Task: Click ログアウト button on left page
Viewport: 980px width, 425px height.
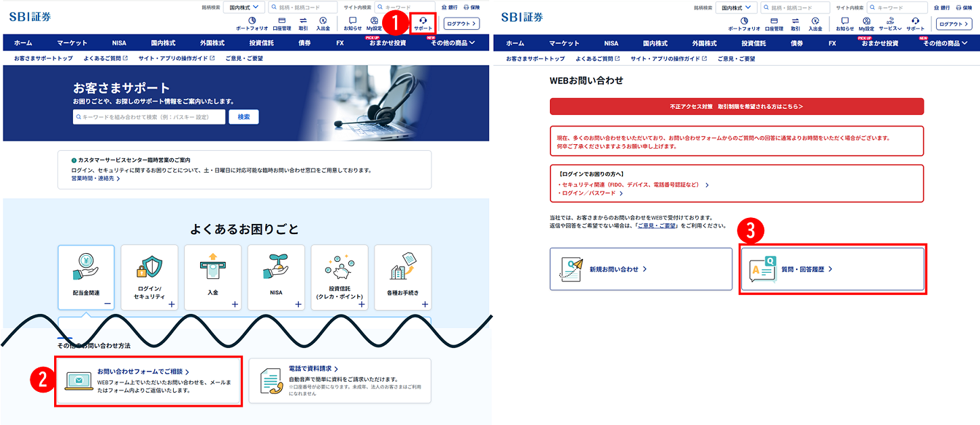Action: coord(461,24)
